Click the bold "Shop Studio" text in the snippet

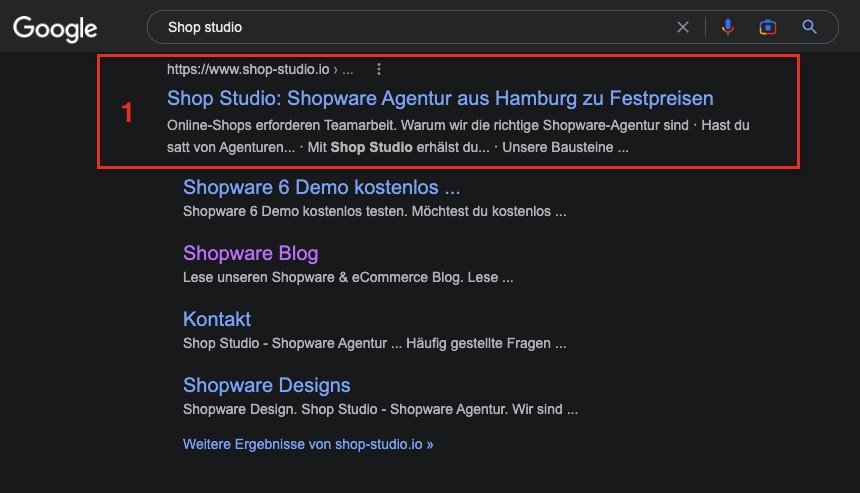[x=371, y=147]
